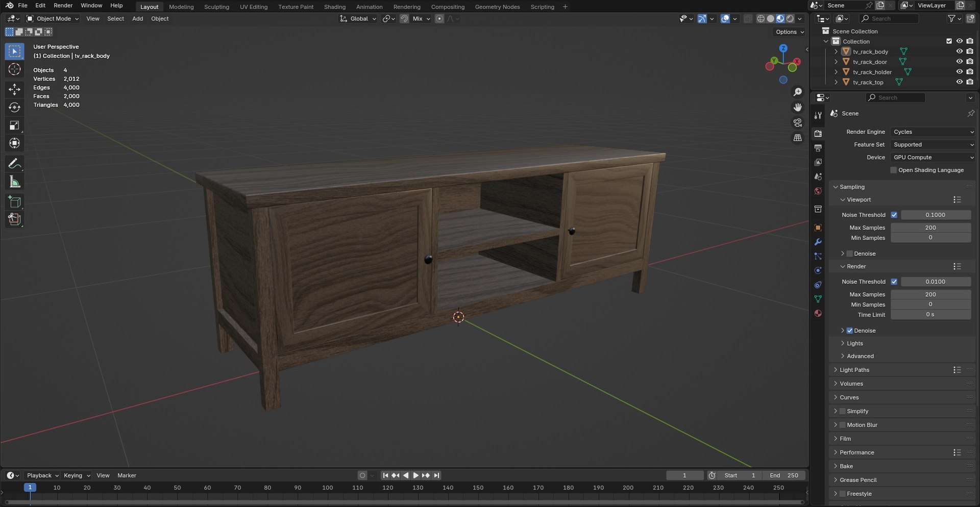980x507 pixels.
Task: Hide tv_rack_top in viewport
Action: [959, 82]
